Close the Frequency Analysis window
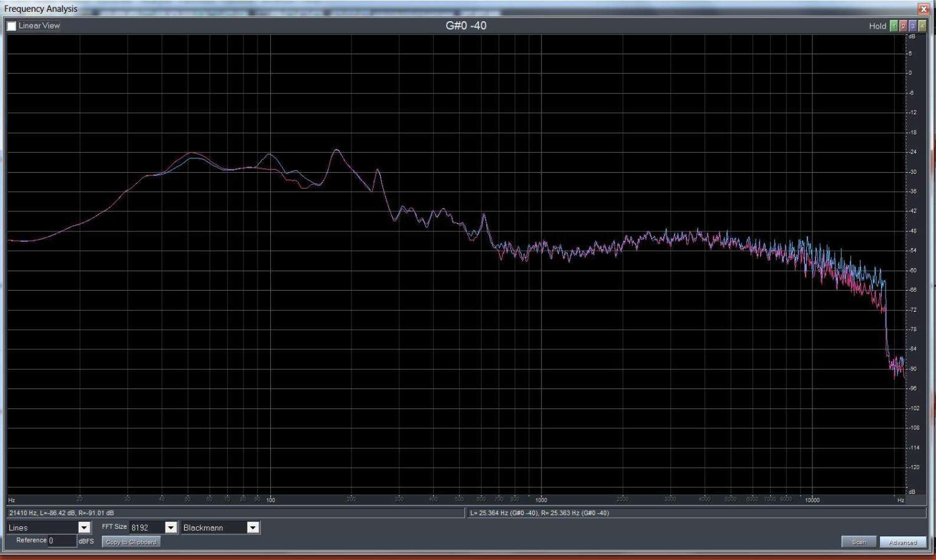 pyautogui.click(x=924, y=9)
